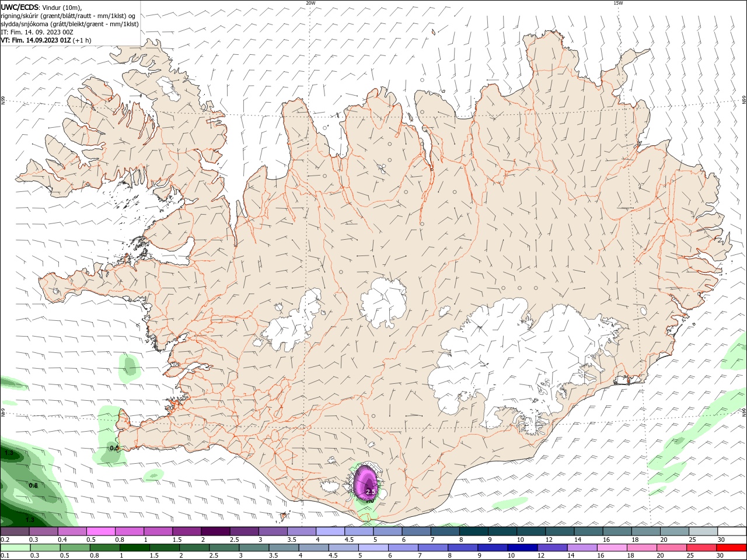Viewport: 747px width, 560px height.
Task: Click the darkest green 1–1.5 swatch on lower scale
Action: 134,548
